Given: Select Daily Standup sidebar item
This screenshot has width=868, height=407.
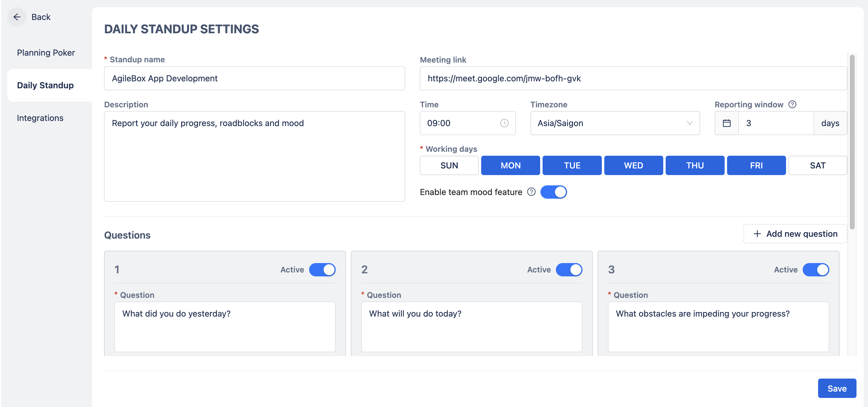Looking at the screenshot, I should (x=45, y=85).
